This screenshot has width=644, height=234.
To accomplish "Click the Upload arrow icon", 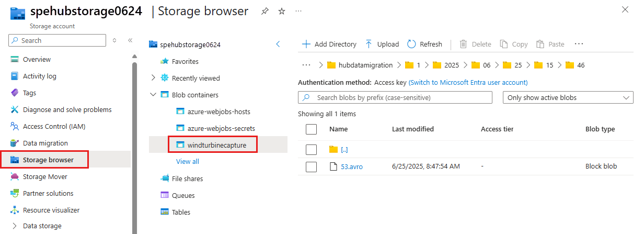I will tap(369, 44).
